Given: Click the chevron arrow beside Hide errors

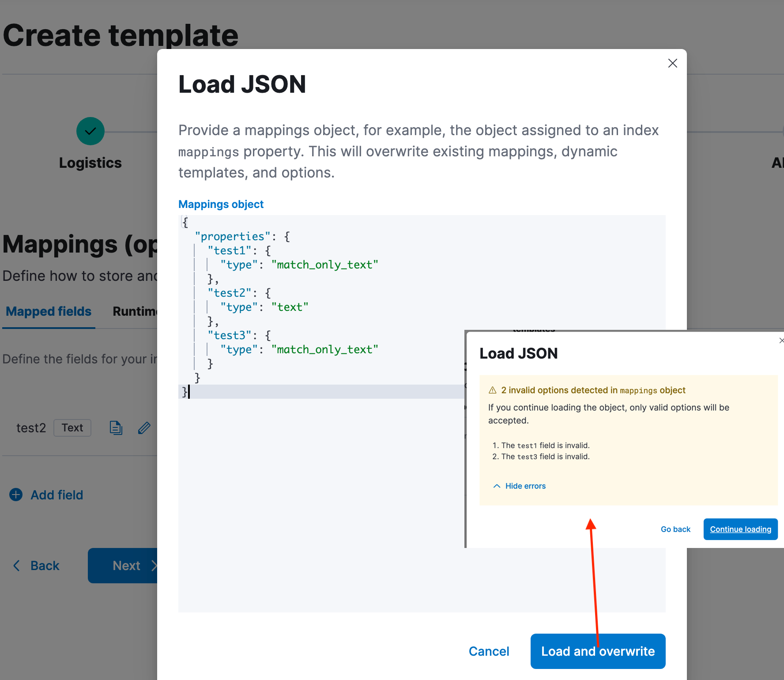Looking at the screenshot, I should 496,486.
